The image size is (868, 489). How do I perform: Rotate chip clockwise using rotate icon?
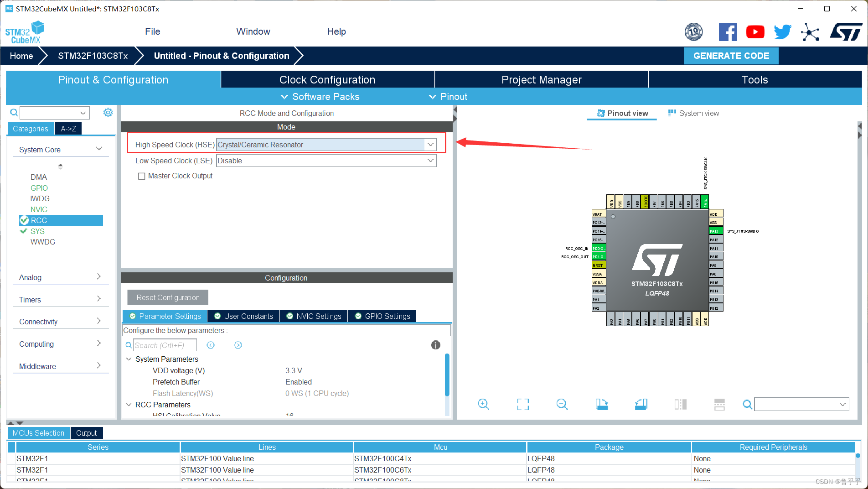click(602, 404)
